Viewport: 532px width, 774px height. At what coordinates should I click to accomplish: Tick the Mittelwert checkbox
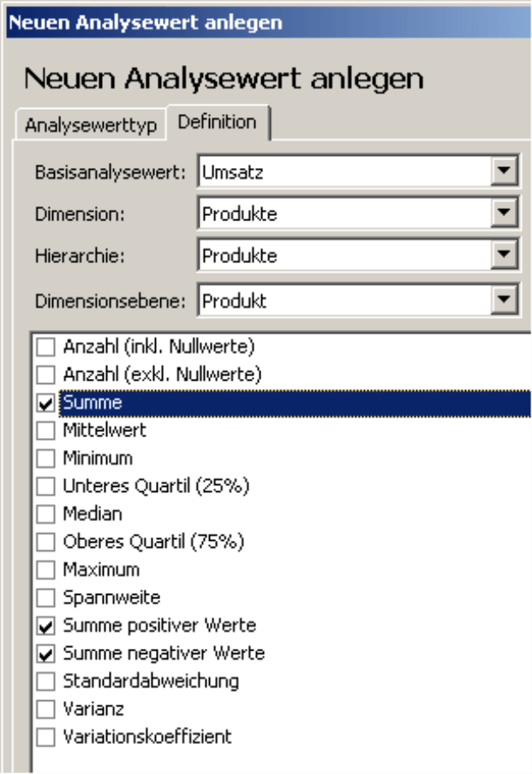(46, 430)
